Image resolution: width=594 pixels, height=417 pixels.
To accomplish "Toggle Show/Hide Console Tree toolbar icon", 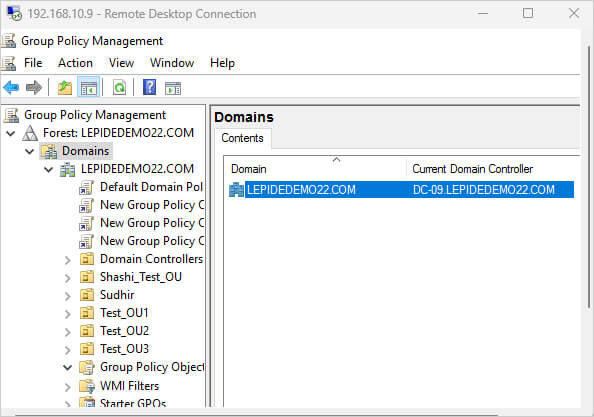I will coord(88,88).
